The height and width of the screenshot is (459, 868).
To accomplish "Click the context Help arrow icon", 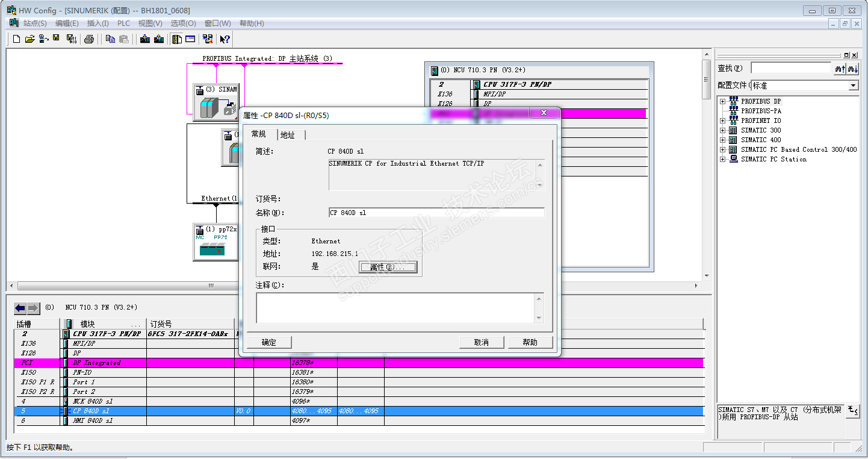I will (225, 39).
